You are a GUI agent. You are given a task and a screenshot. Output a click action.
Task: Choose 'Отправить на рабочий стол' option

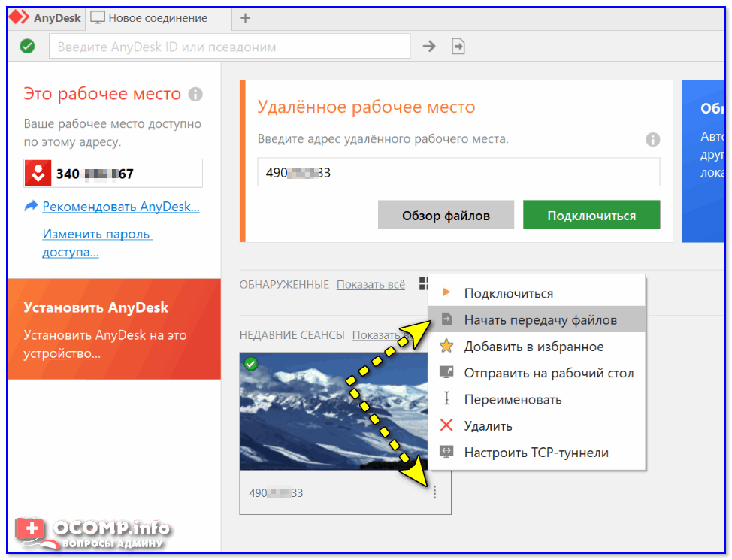[x=549, y=373]
